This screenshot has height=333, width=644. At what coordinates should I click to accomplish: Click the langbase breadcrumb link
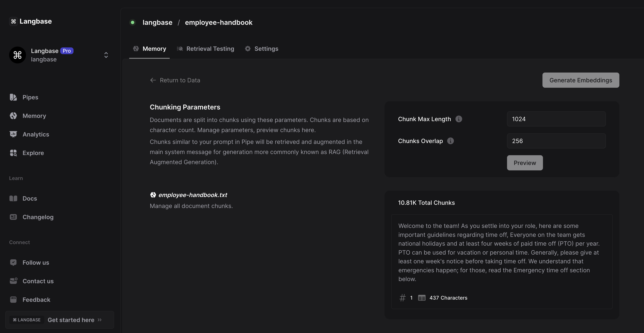coord(157,22)
